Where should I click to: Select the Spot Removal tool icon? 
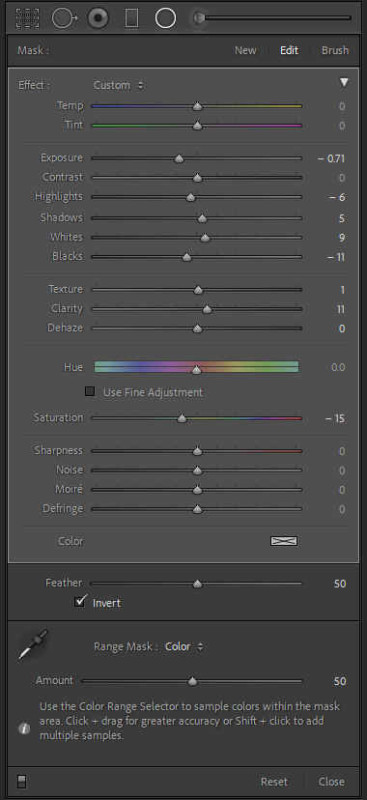(64, 19)
